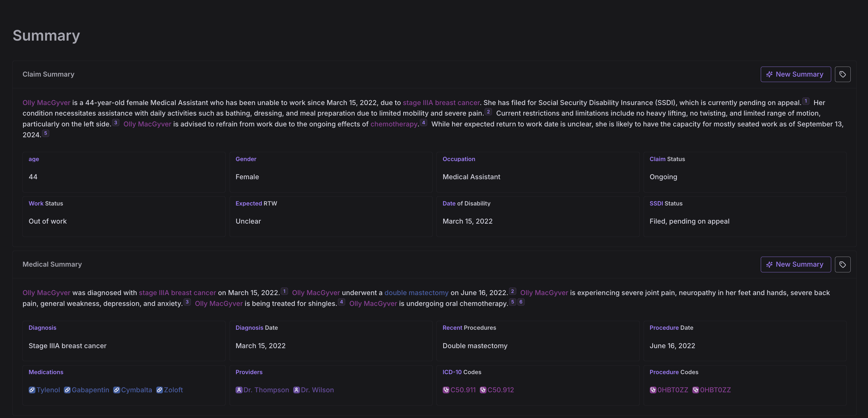Generate a New Summary for the Claim Summary
This screenshot has height=418, width=868.
(795, 74)
